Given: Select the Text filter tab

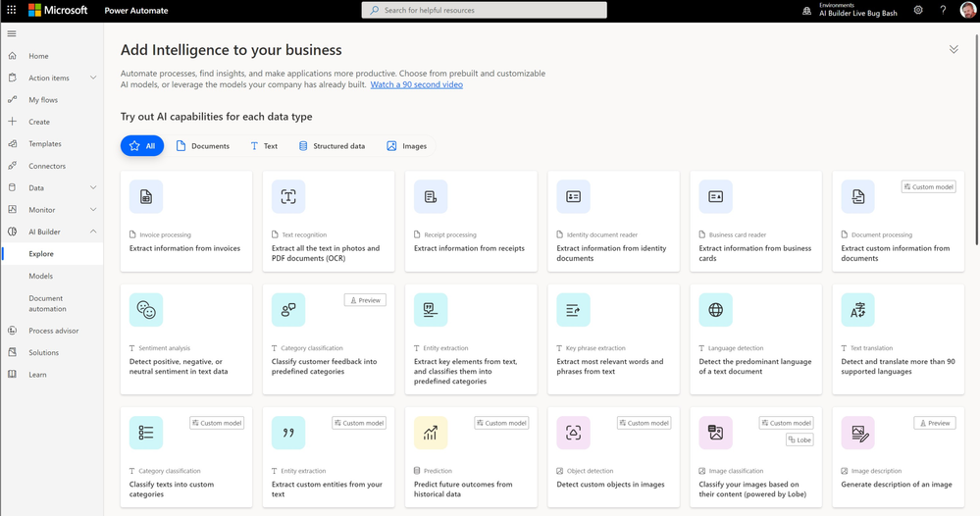Looking at the screenshot, I should [x=264, y=145].
